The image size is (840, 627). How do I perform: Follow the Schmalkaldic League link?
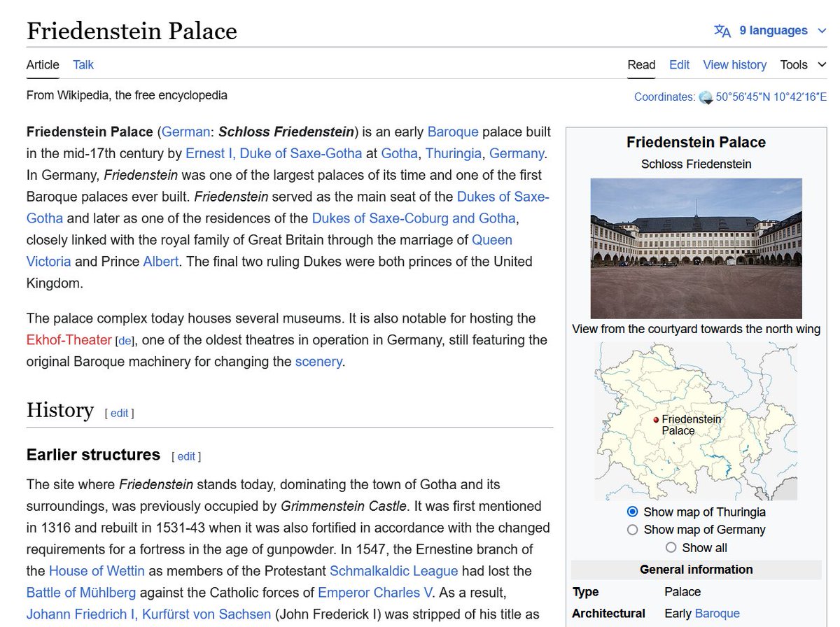tap(394, 571)
